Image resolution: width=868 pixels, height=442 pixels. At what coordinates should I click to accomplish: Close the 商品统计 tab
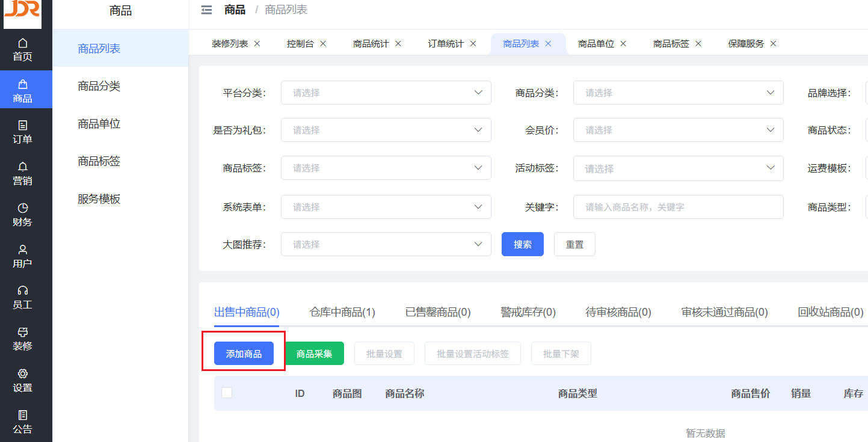(398, 44)
